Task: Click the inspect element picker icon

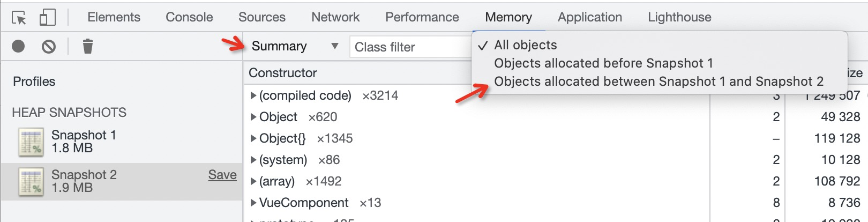Action: pyautogui.click(x=19, y=18)
